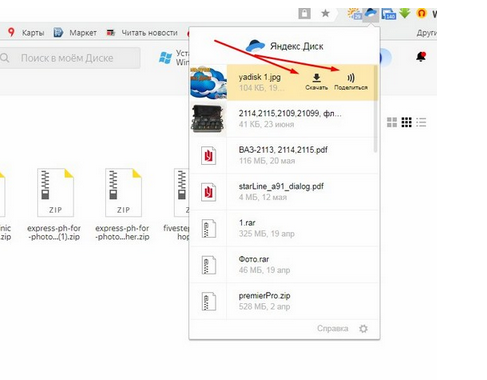This screenshot has height=380, width=487.
Task: Click the weather extension icon
Action: [354, 13]
